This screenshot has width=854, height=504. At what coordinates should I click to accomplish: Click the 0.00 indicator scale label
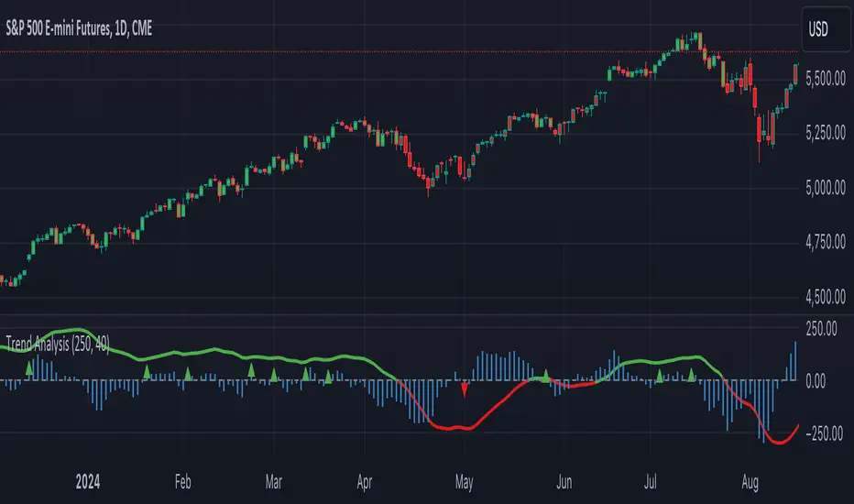click(830, 380)
